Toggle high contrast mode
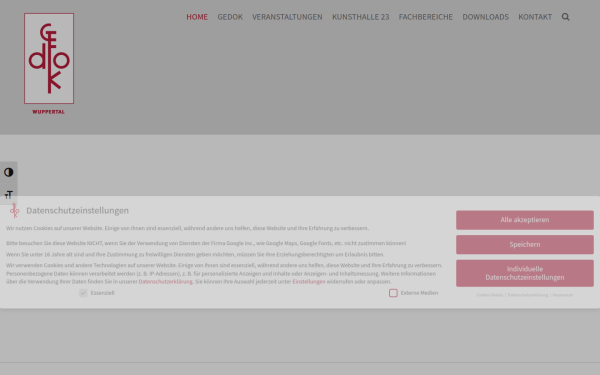 [x=9, y=173]
